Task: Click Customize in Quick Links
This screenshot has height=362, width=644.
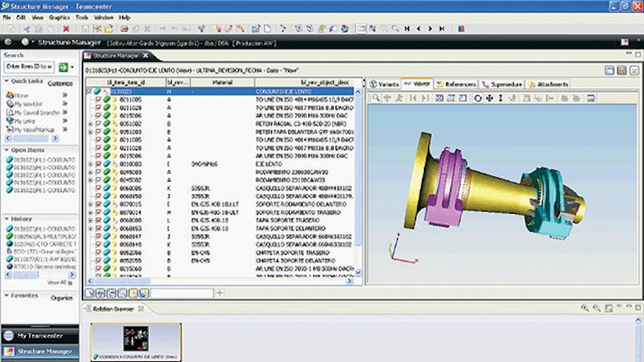Action: click(60, 83)
